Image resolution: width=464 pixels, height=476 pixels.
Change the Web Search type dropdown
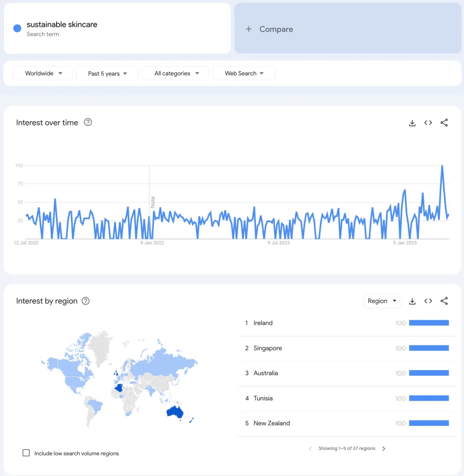[244, 73]
